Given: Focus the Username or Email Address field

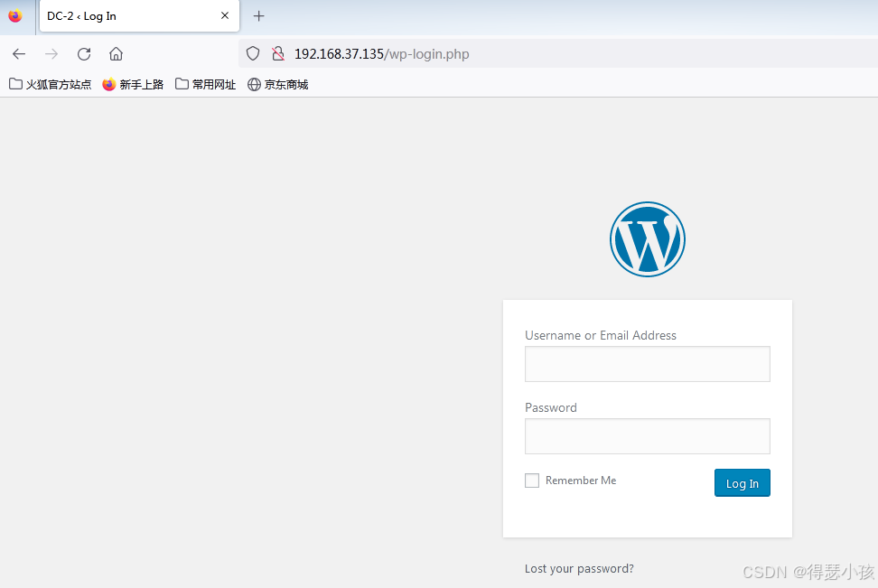Looking at the screenshot, I should (x=648, y=364).
